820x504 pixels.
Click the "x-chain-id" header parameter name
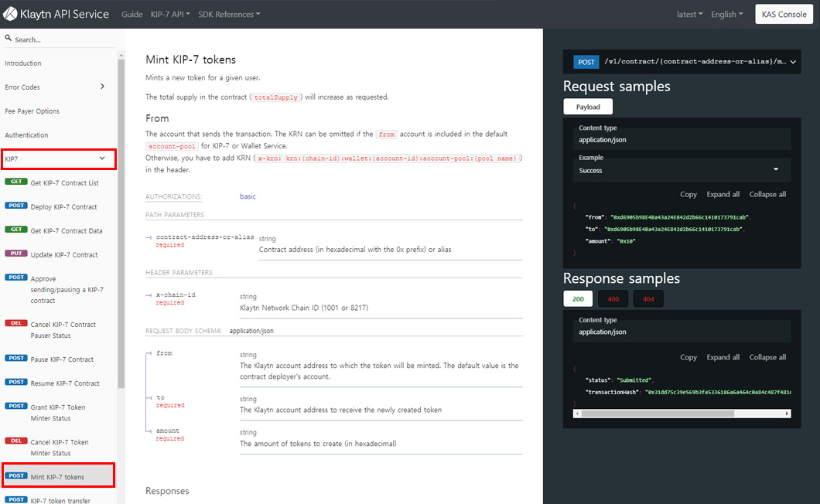pos(176,295)
